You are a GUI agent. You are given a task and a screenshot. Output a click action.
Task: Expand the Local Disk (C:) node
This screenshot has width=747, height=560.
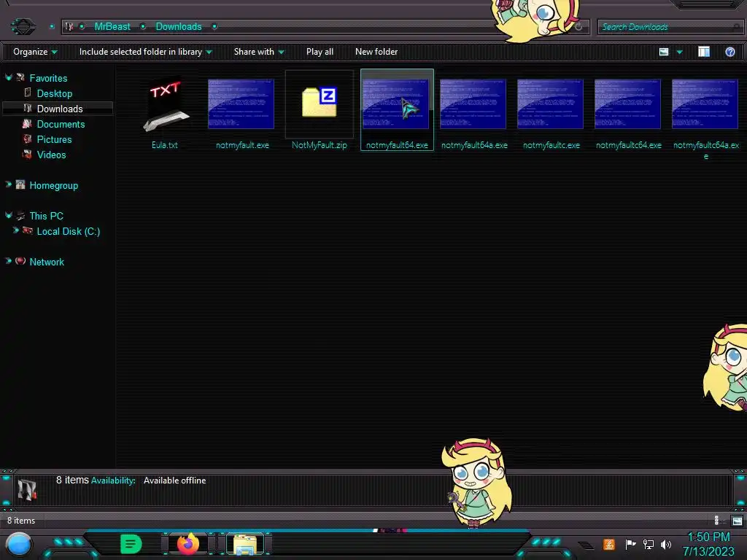click(16, 230)
